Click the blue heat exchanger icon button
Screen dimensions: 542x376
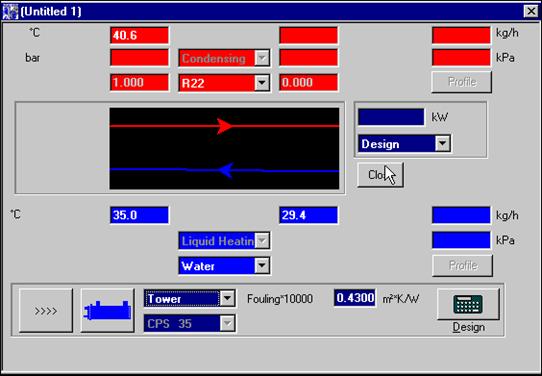(108, 310)
